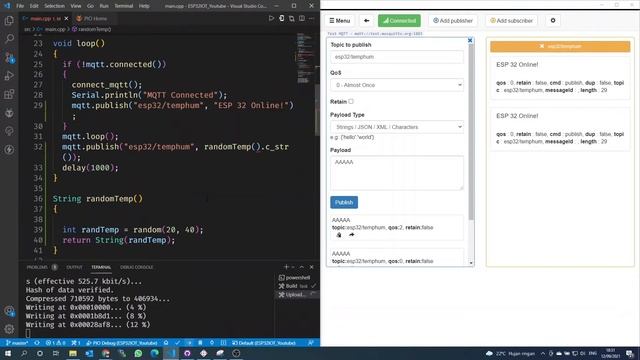Open File Explorer from the taskbar

pos(73,353)
